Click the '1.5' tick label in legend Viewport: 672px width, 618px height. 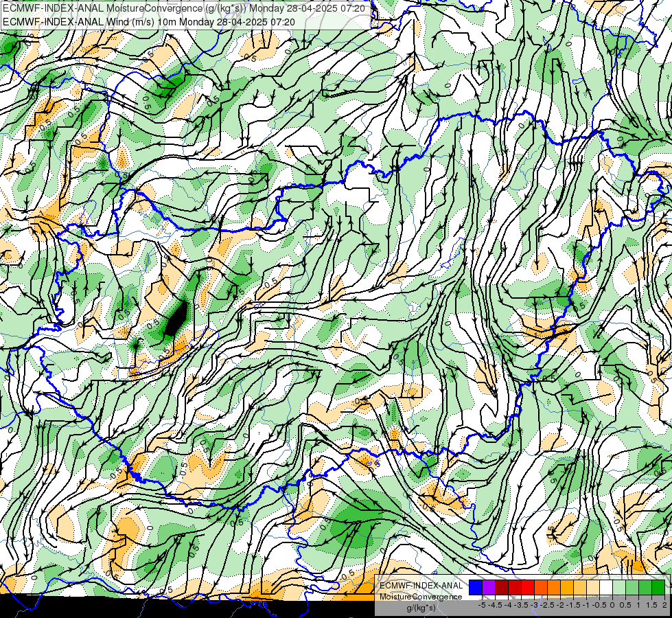pyautogui.click(x=651, y=605)
